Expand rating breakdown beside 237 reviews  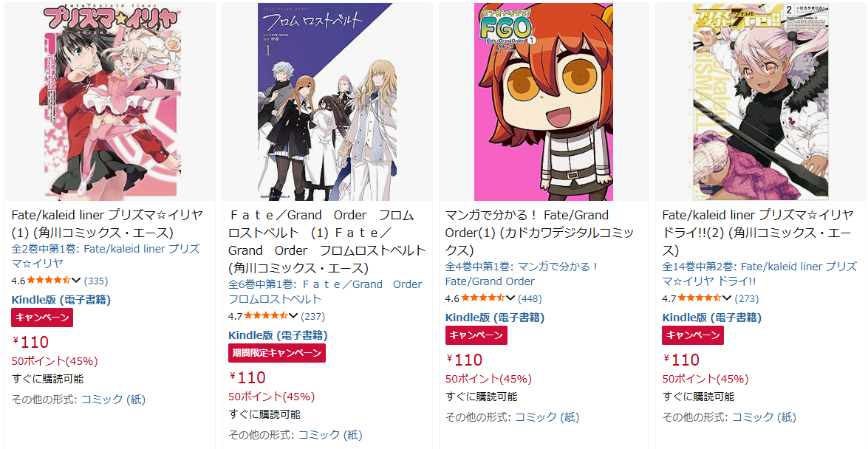tap(293, 317)
